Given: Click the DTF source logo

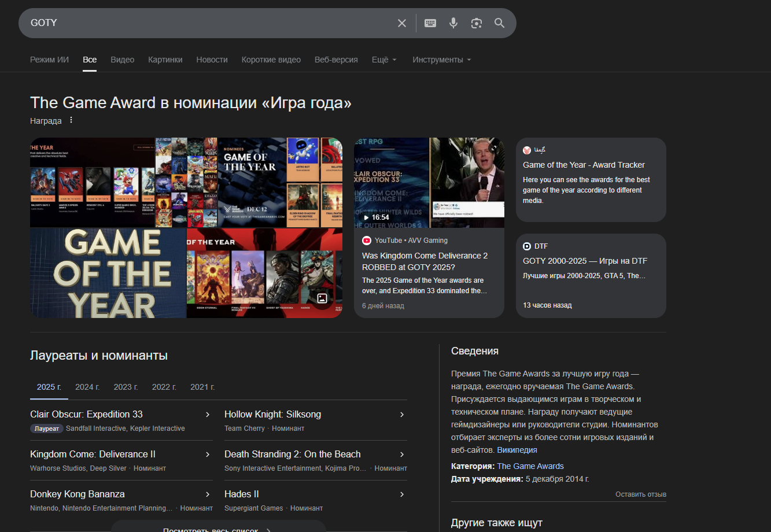Looking at the screenshot, I should point(527,246).
